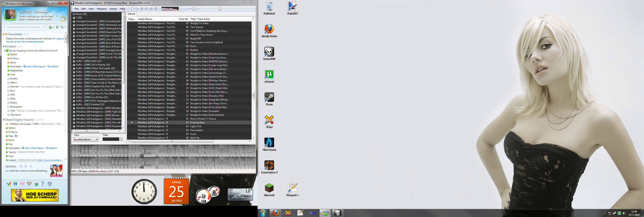Open XChat via its taskbar icon
Screen dimensions: 644x217
pyautogui.click(x=288, y=213)
